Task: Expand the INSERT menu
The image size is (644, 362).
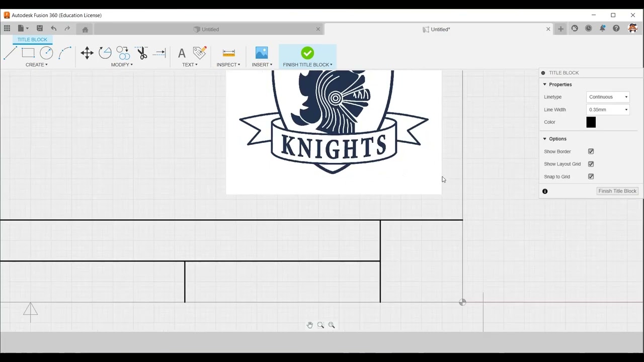Action: coord(262,65)
